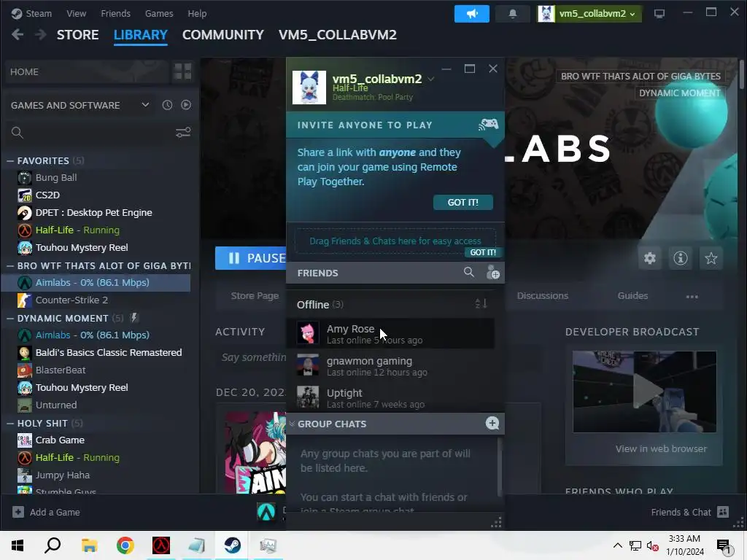
Task: Open the View menu
Action: [x=76, y=13]
